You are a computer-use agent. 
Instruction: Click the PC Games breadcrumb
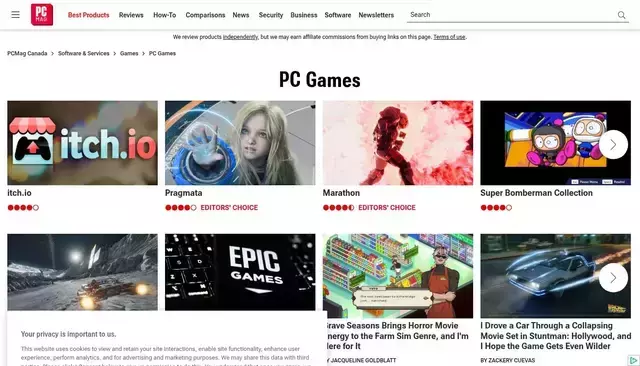(x=162, y=53)
